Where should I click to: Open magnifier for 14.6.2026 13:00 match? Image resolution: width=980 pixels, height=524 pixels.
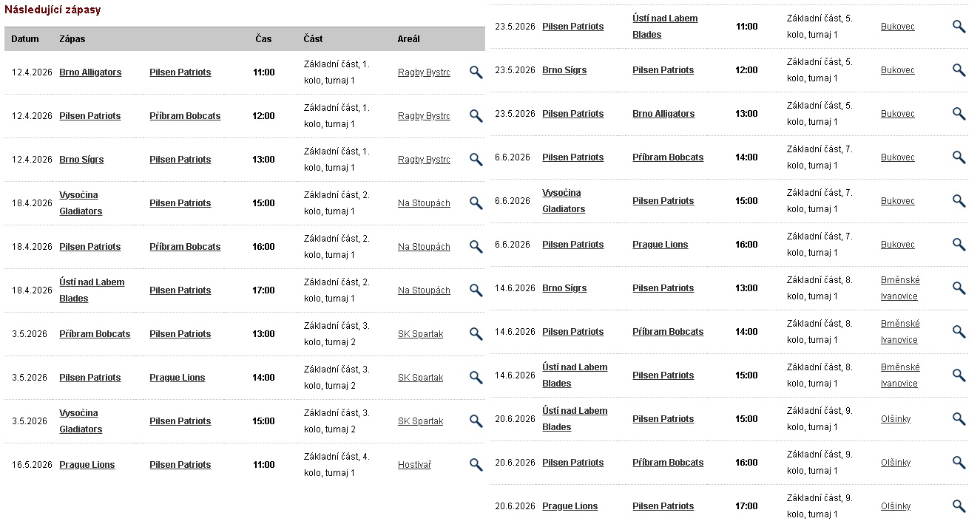coord(959,288)
